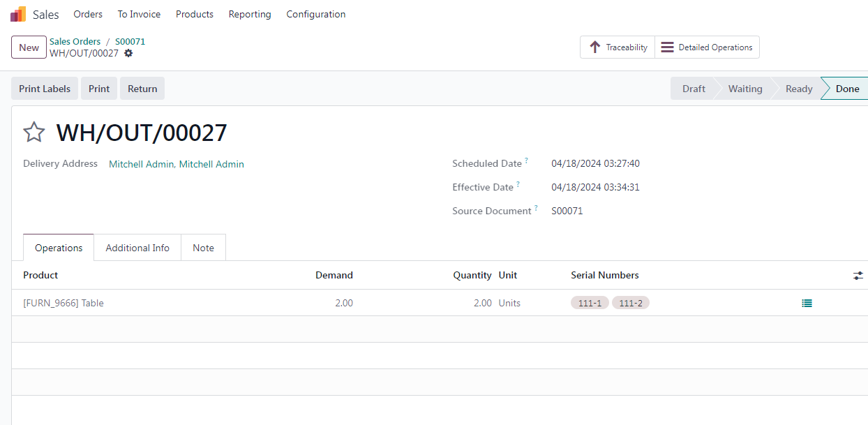Click the Sales app logo icon
868x425 pixels.
[x=18, y=14]
